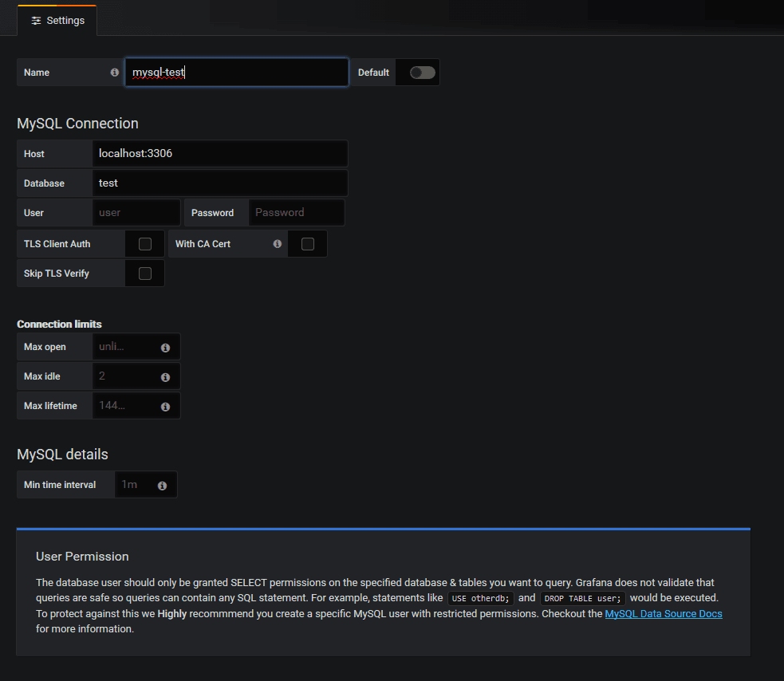Toggle the Default switch
Image resolution: width=784 pixels, height=681 pixels.
pyautogui.click(x=423, y=73)
